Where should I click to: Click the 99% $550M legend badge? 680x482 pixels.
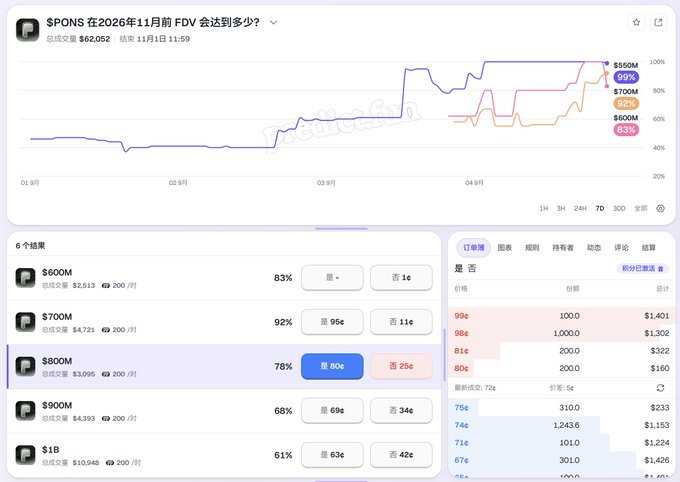click(626, 77)
